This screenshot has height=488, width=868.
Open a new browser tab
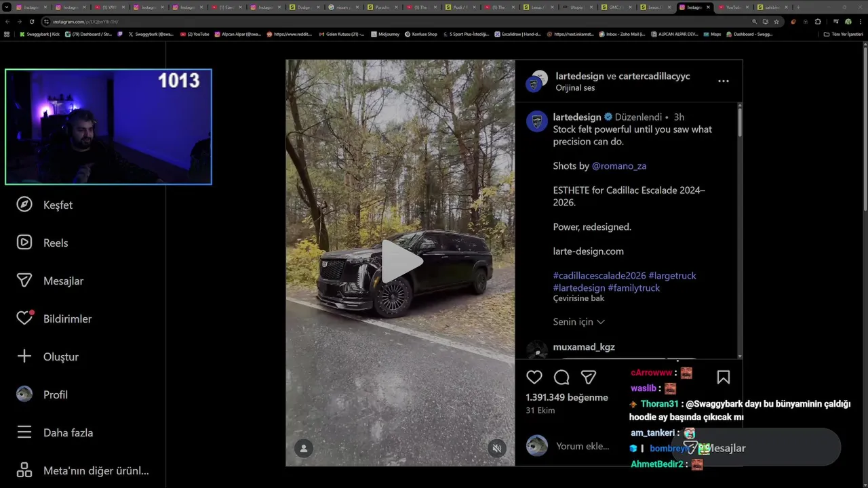coord(797,7)
